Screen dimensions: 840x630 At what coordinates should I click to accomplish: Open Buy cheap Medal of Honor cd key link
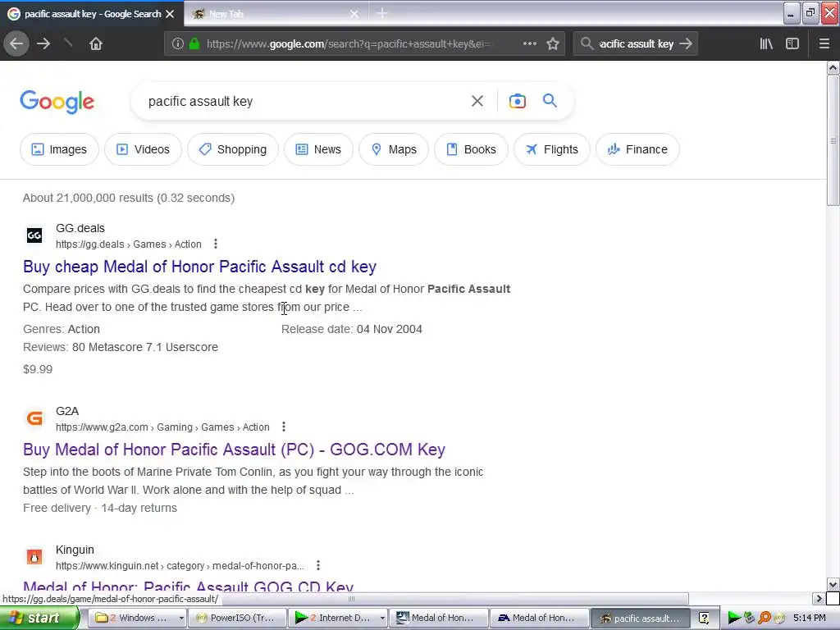coord(200,267)
